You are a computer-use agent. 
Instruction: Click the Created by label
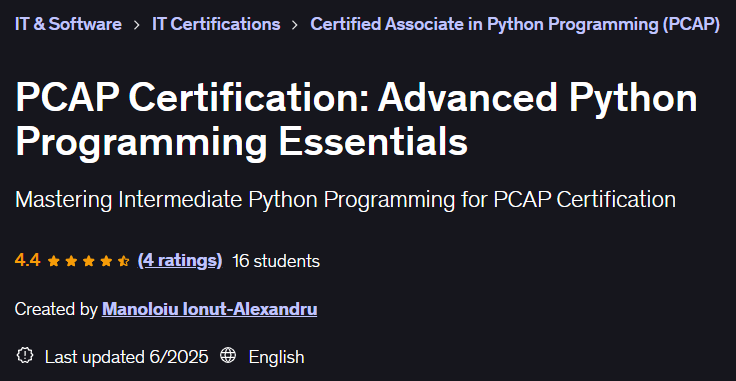point(56,309)
